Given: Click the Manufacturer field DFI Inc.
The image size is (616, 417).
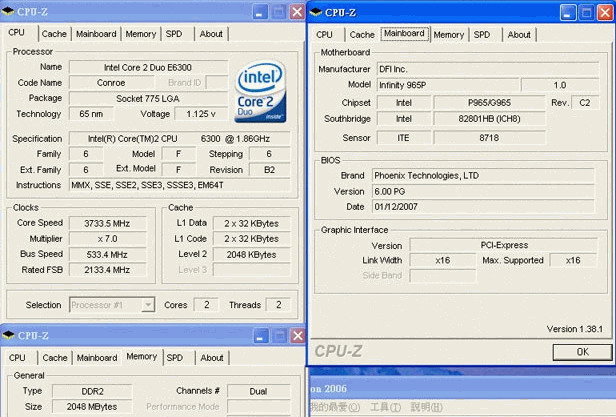Looking at the screenshot, I should tap(488, 69).
